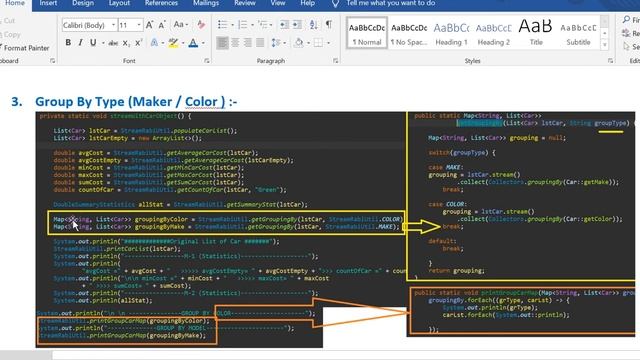Open the Layout tab
Image resolution: width=640 pixels, height=360 pixels.
[x=119, y=3]
